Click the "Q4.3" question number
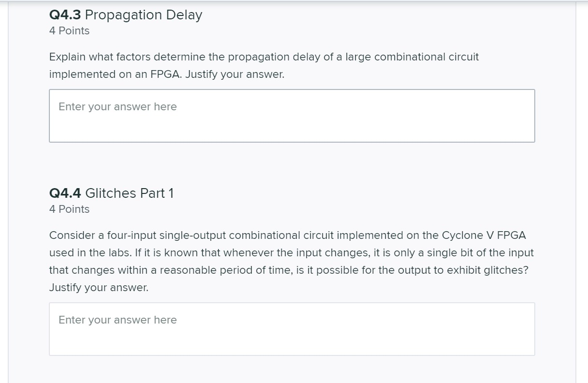This screenshot has height=383, width=588. 65,15
